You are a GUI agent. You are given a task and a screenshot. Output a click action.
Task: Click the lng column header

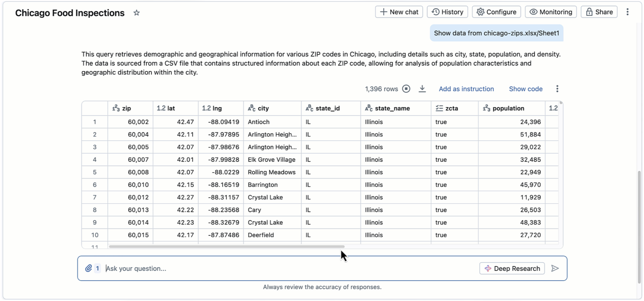coord(221,108)
